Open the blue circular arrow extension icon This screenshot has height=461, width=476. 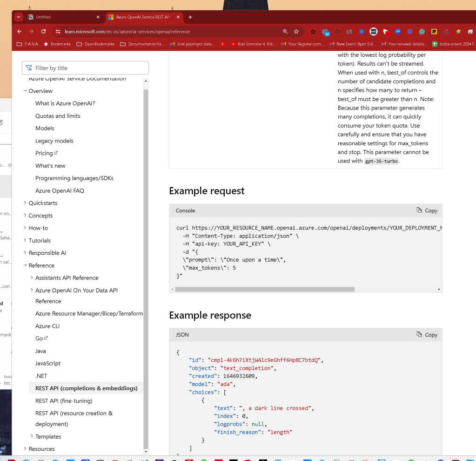coord(361,32)
